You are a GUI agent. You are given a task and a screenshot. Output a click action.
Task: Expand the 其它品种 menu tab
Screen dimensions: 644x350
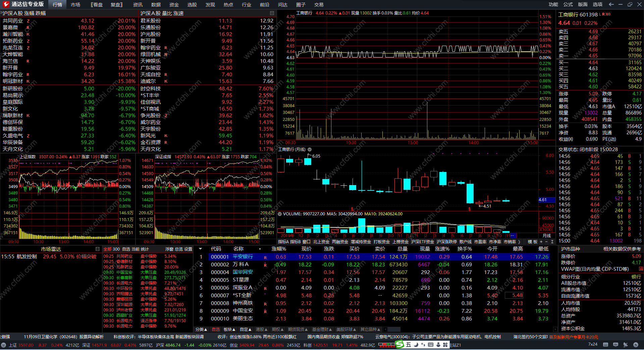(370, 330)
